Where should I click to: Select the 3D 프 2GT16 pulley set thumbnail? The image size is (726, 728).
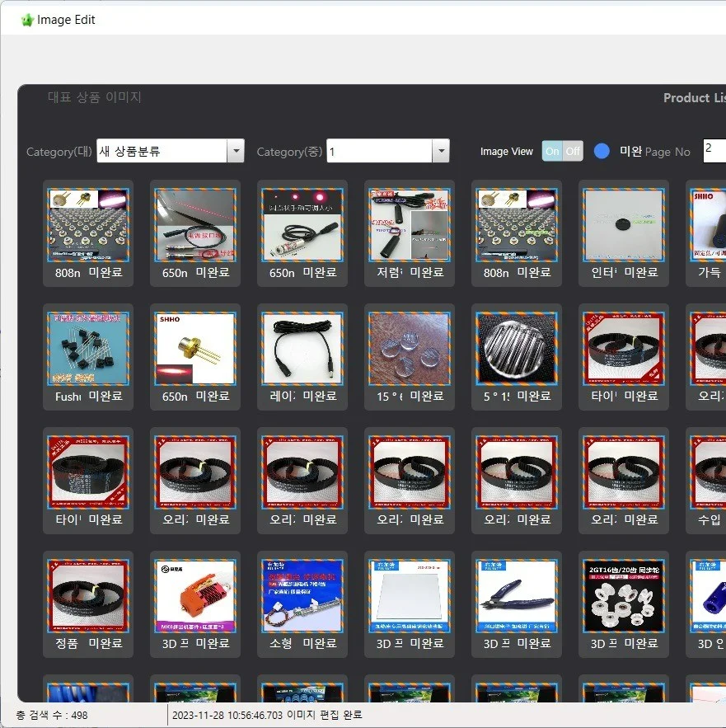click(624, 596)
